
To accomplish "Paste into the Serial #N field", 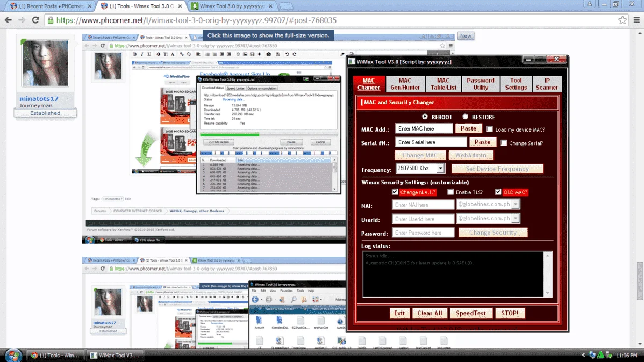I will point(483,142).
